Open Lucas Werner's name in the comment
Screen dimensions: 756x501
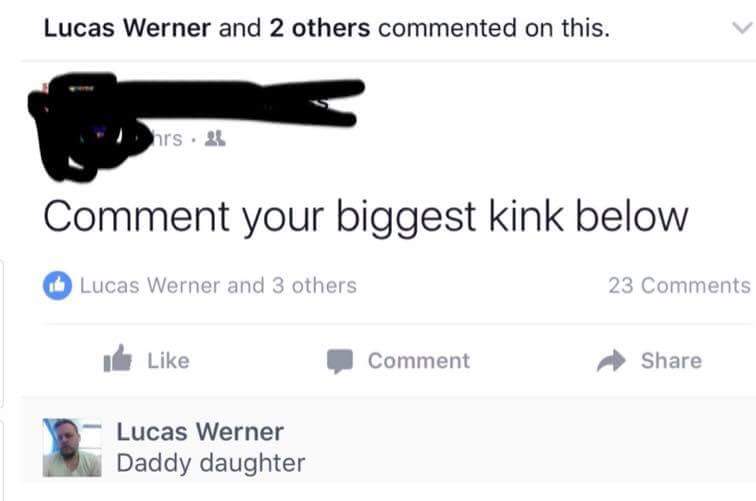(x=200, y=432)
